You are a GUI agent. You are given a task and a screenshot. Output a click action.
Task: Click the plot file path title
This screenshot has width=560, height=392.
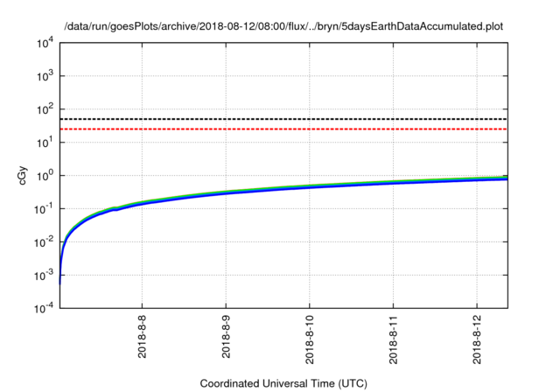pos(283,26)
